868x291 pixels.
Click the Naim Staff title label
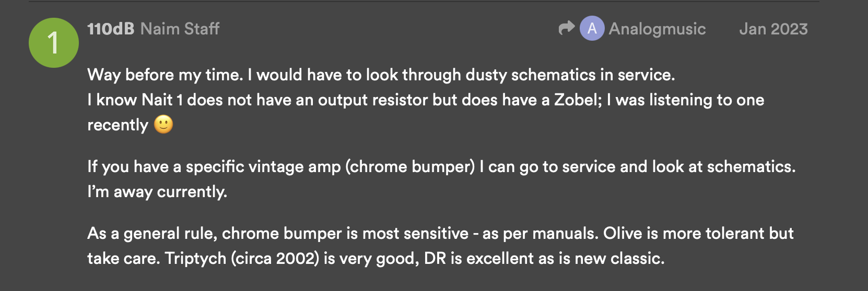[180, 29]
